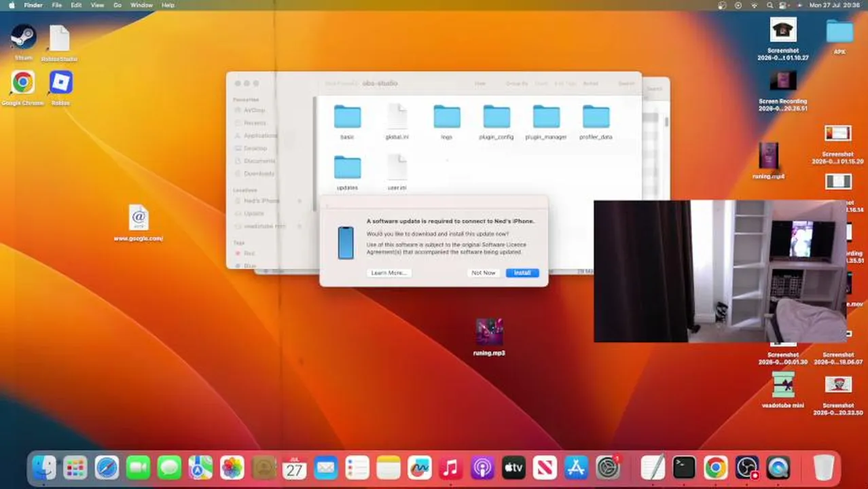This screenshot has width=868, height=489.
Task: Open Notes from the Dock
Action: tap(388, 467)
